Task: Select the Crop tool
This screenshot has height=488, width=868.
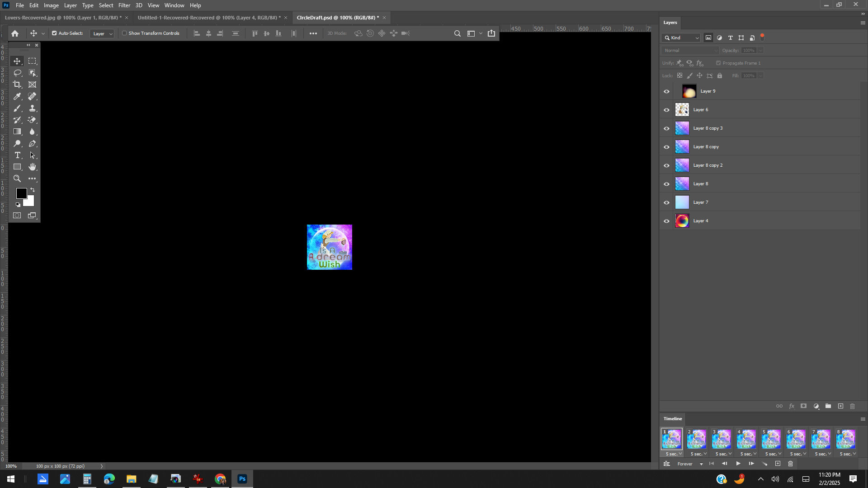Action: point(17,84)
